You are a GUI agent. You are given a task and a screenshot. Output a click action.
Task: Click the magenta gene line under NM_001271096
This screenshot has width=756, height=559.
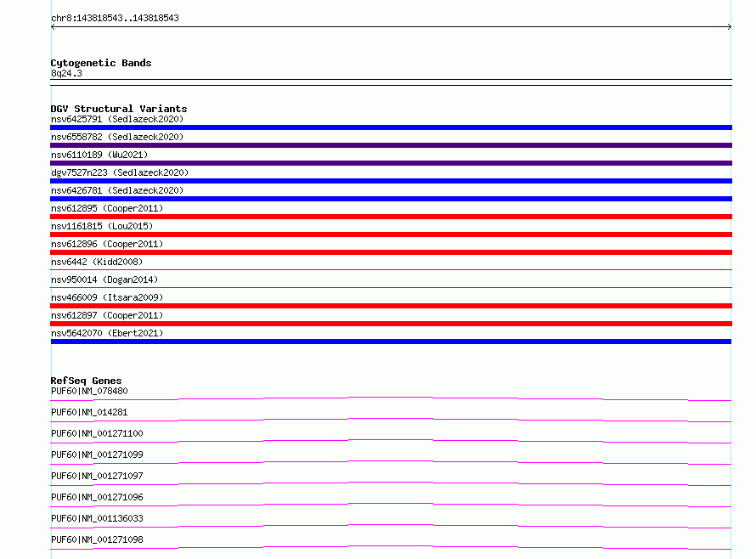click(391, 505)
